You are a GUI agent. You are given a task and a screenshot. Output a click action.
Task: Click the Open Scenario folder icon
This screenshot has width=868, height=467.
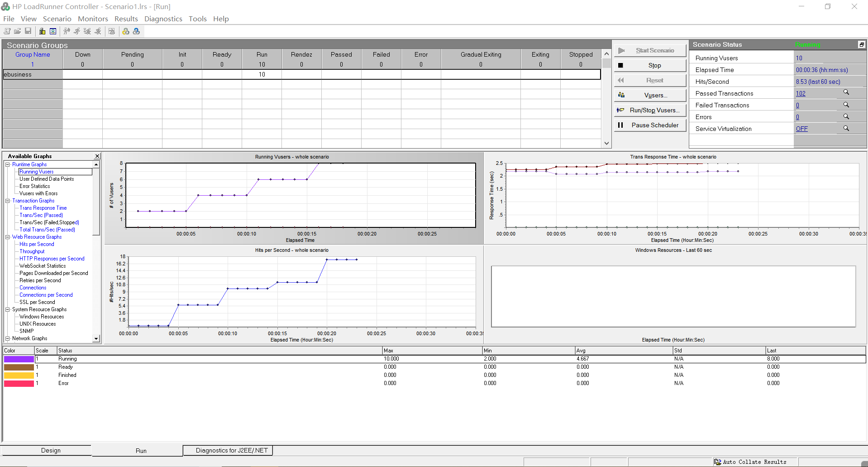point(17,31)
